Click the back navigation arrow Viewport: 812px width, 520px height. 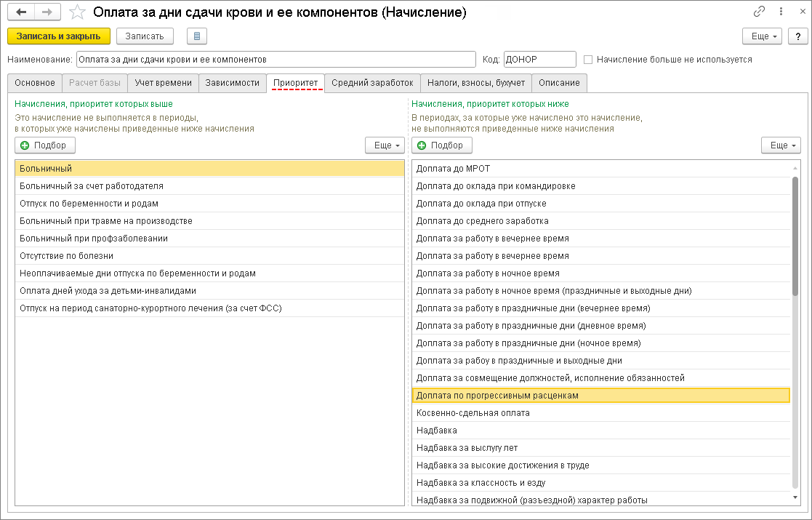point(21,12)
